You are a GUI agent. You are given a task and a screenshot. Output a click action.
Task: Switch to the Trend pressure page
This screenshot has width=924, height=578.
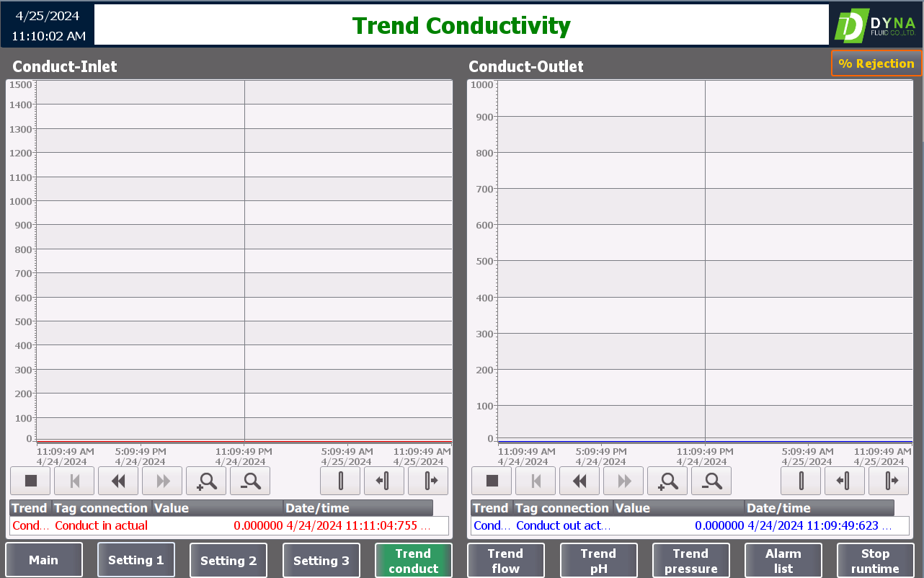691,560
